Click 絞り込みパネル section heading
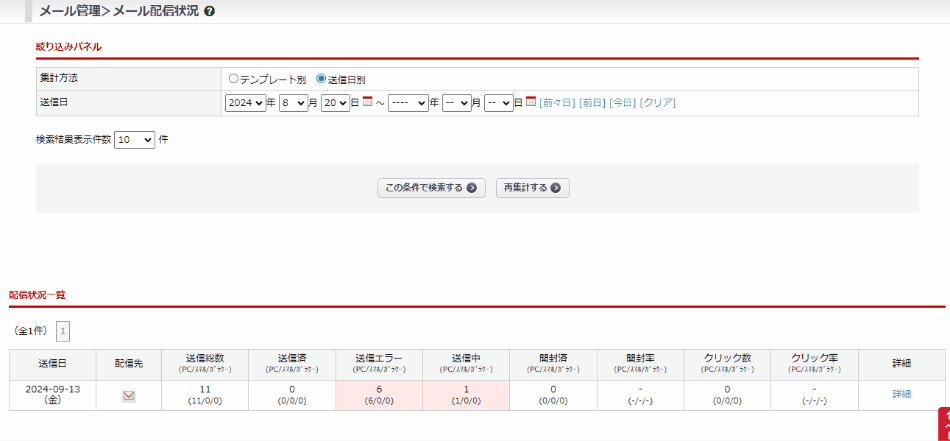Screen dimensions: 950x441 coord(68,47)
